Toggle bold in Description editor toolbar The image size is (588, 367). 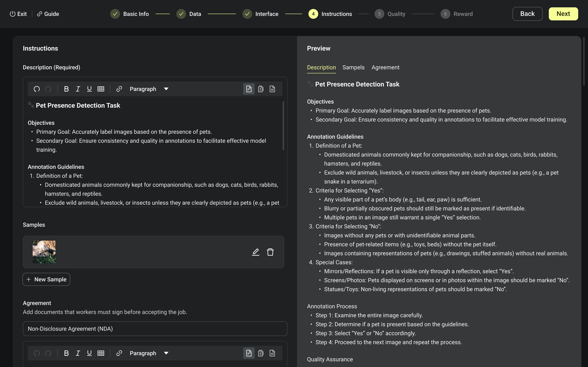pyautogui.click(x=66, y=89)
